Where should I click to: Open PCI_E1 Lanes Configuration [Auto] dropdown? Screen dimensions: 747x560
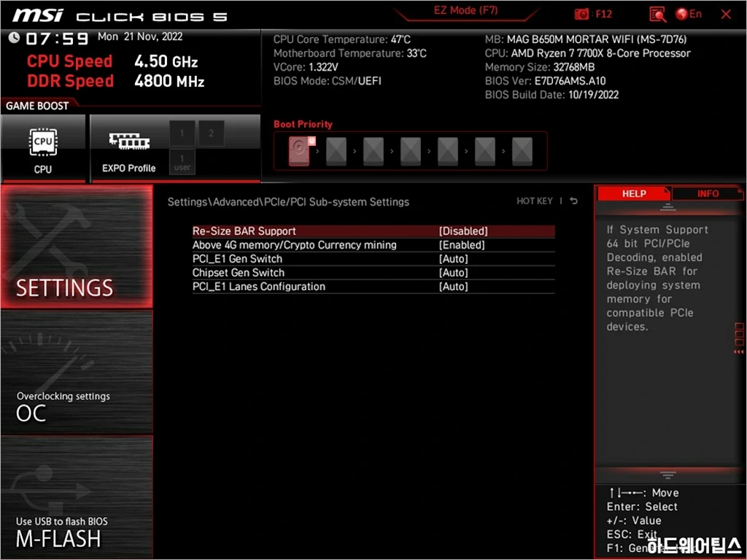click(454, 286)
